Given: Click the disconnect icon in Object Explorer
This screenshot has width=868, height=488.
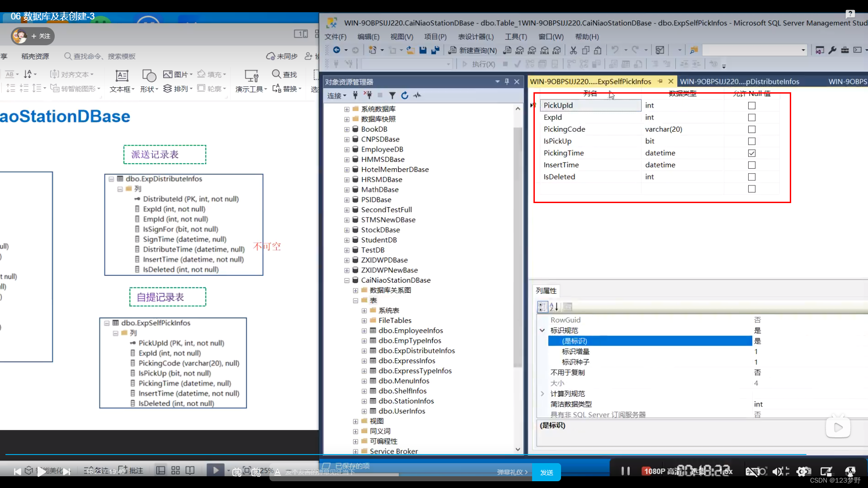Looking at the screenshot, I should [x=368, y=95].
